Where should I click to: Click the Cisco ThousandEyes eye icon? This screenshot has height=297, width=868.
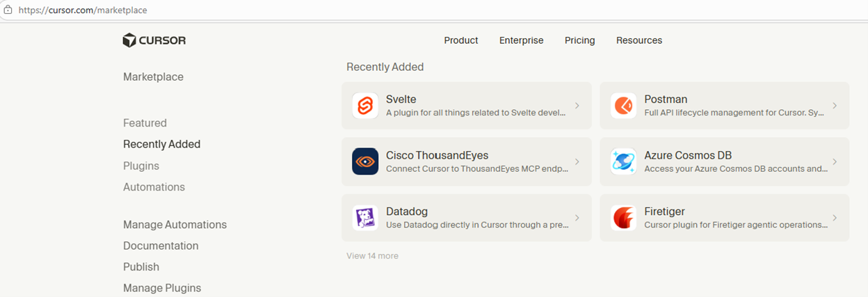tap(365, 161)
